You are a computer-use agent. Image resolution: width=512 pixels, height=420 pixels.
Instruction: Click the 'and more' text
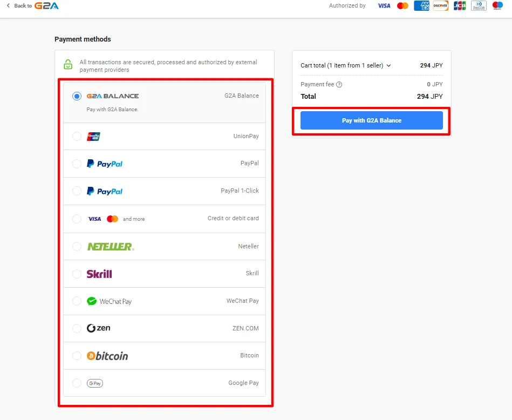coord(134,219)
